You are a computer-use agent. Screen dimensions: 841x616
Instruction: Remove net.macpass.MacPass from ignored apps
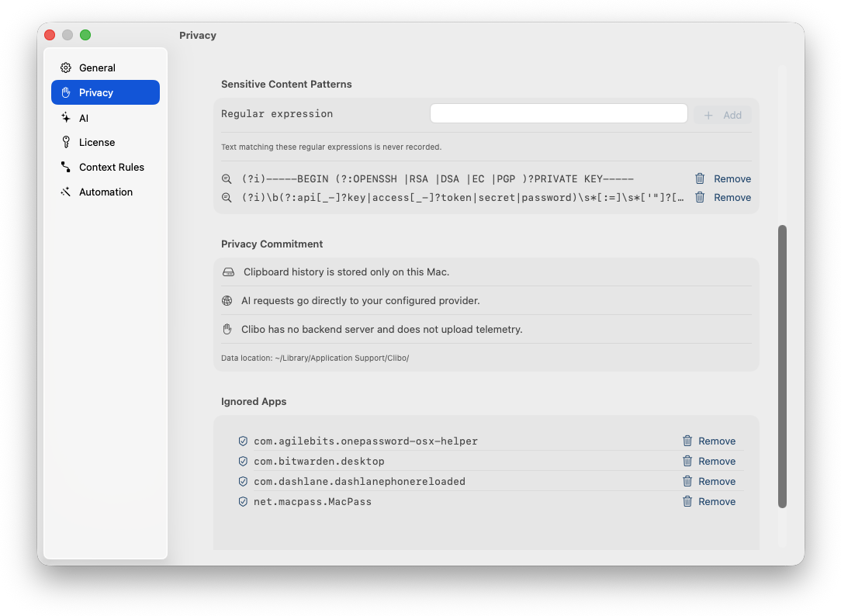(x=709, y=502)
